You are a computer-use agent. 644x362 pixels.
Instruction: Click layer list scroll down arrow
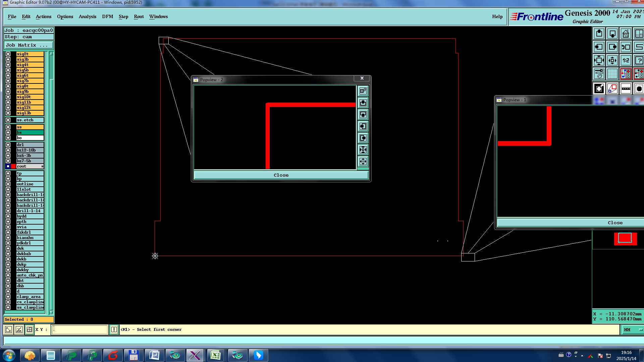[x=51, y=312]
